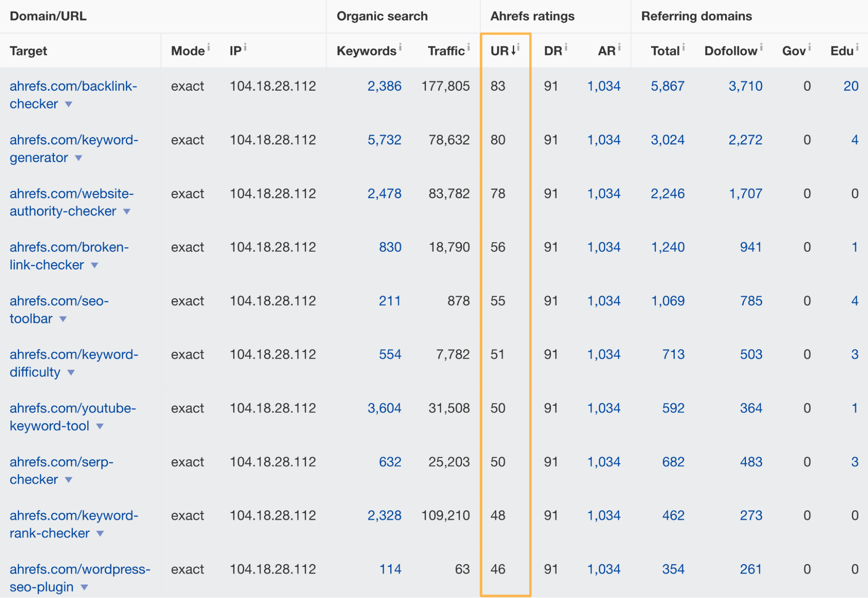Show info tooltip for Total column
The height and width of the screenshot is (598, 868).
[683, 46]
